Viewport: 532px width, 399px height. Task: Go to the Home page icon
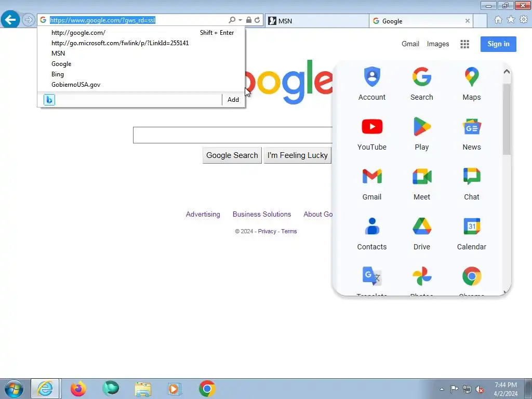point(498,20)
